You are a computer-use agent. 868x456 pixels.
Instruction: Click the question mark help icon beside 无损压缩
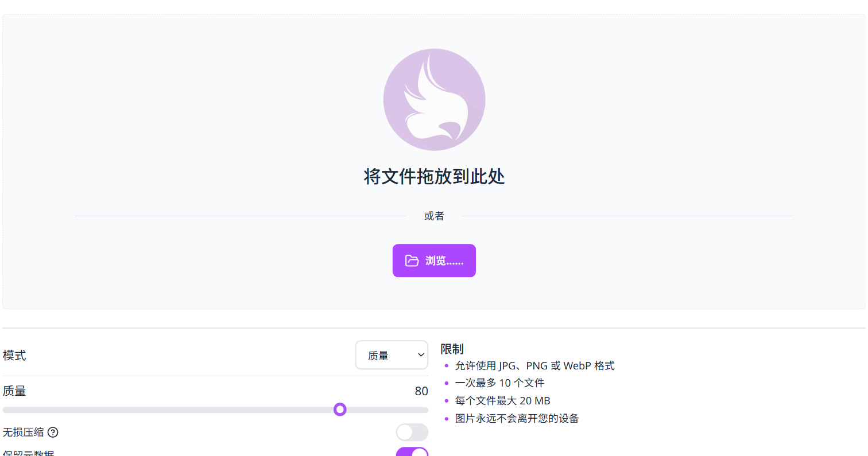pos(53,432)
